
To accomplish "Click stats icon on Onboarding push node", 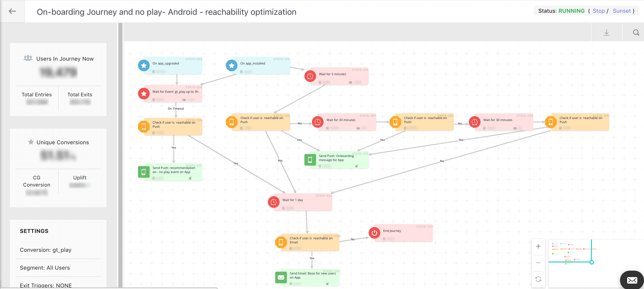I will pyautogui.click(x=356, y=166).
